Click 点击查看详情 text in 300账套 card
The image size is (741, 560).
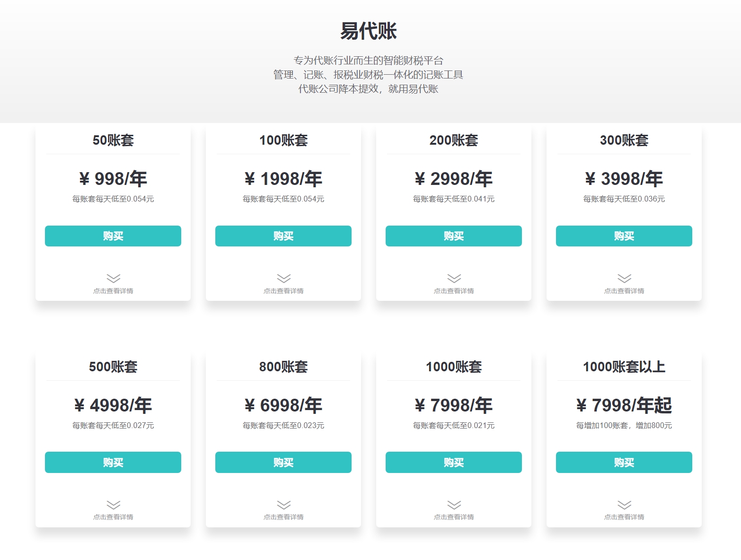(624, 291)
